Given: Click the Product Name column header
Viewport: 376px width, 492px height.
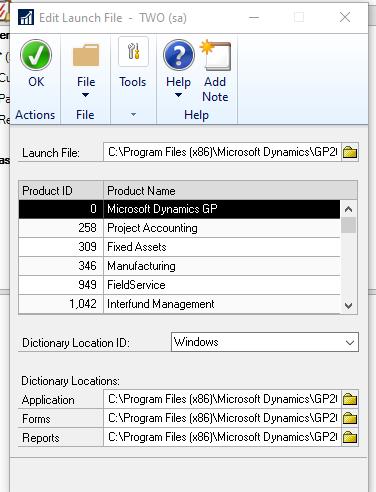Looking at the screenshot, I should click(230, 191).
